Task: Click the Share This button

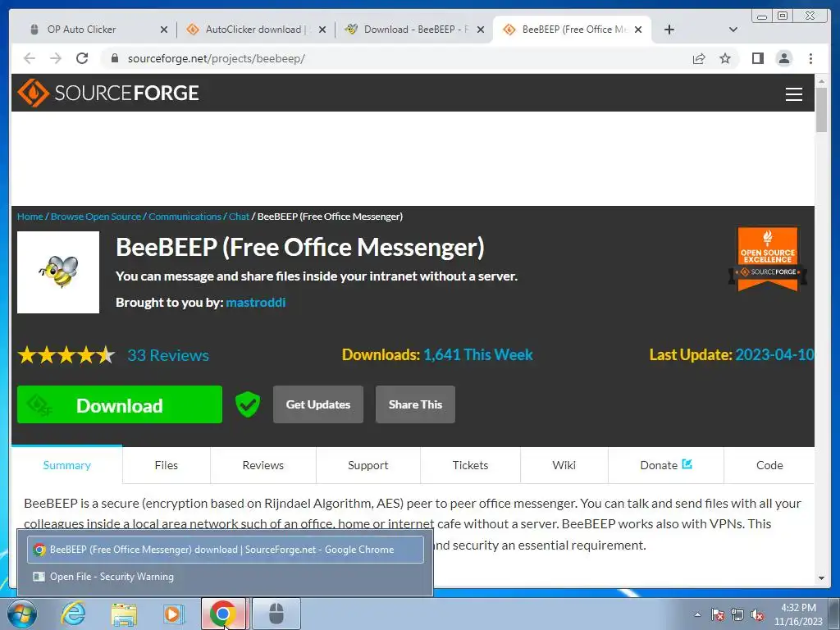Action: coord(415,404)
